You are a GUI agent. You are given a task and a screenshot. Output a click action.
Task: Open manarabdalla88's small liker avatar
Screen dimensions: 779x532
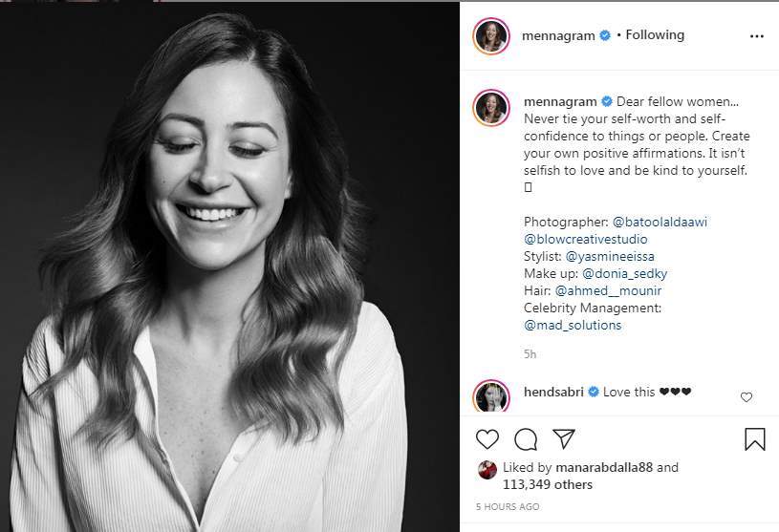[487, 469]
